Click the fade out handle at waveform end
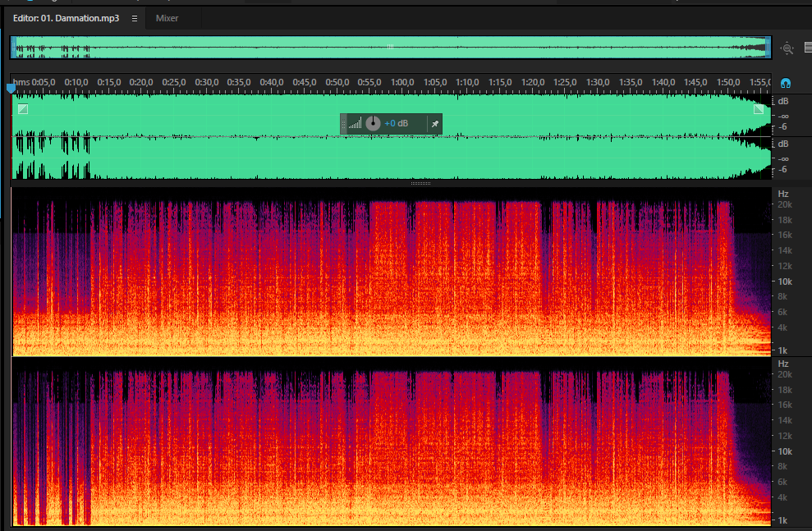812x531 pixels. (758, 108)
